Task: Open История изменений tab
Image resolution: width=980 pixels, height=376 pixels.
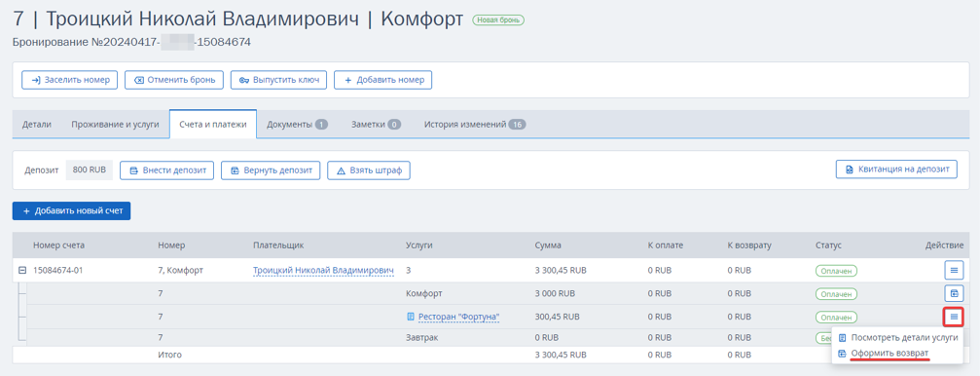Action: point(474,125)
